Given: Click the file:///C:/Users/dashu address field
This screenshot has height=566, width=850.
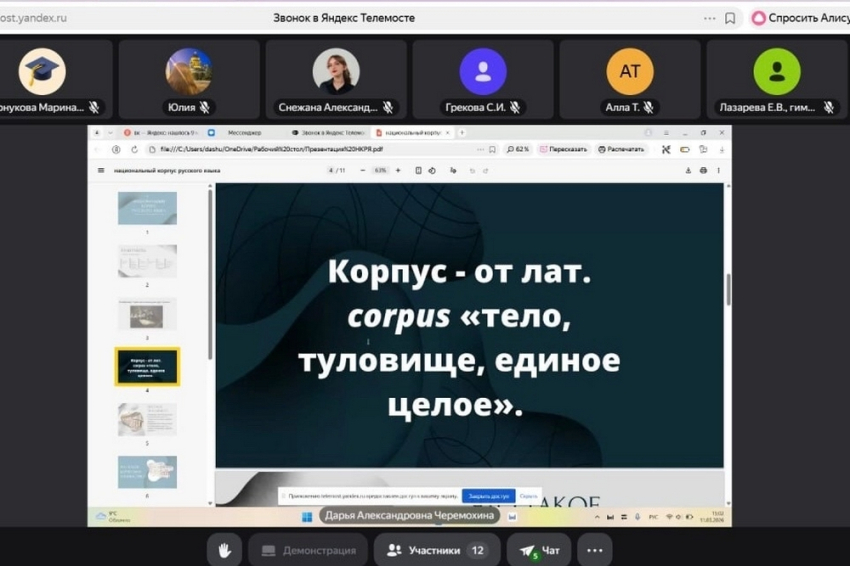Looking at the screenshot, I should click(x=271, y=149).
